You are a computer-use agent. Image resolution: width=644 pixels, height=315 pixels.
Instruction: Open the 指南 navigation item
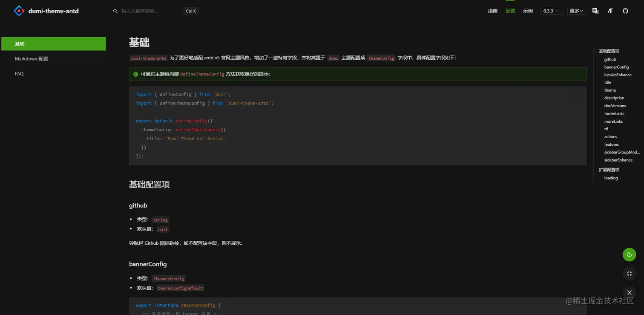click(493, 11)
